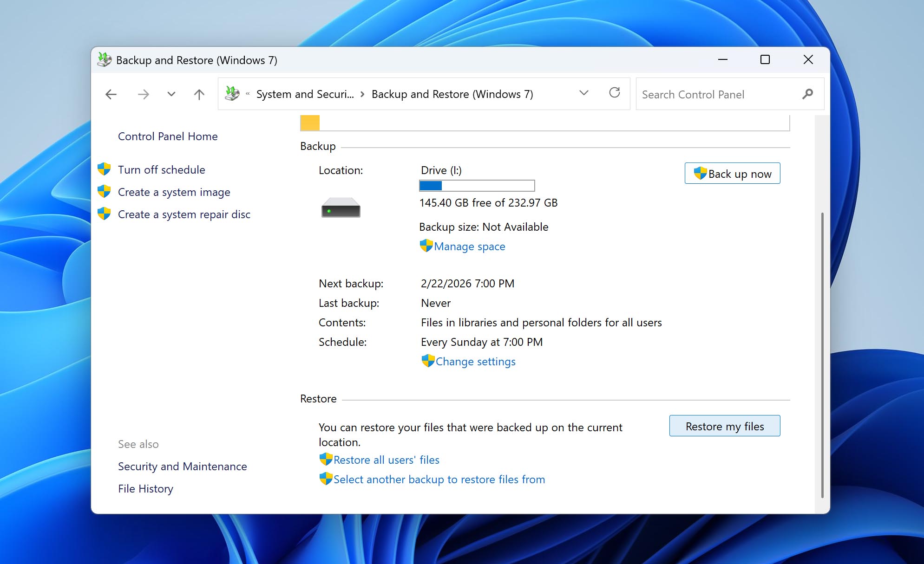The image size is (924, 564).
Task: Click the Backup and Restore icon in address bar
Action: point(231,93)
